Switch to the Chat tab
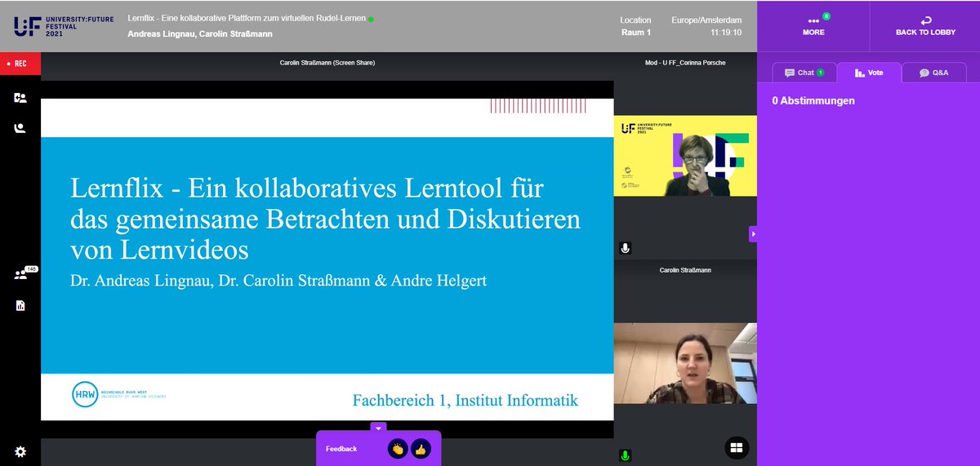This screenshot has height=466, width=980. pyautogui.click(x=804, y=73)
